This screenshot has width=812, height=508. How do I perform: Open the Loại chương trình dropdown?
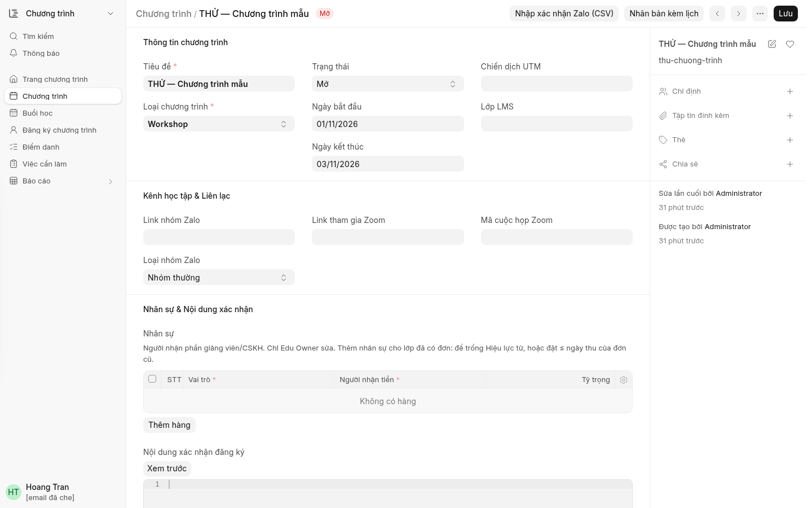(x=219, y=124)
